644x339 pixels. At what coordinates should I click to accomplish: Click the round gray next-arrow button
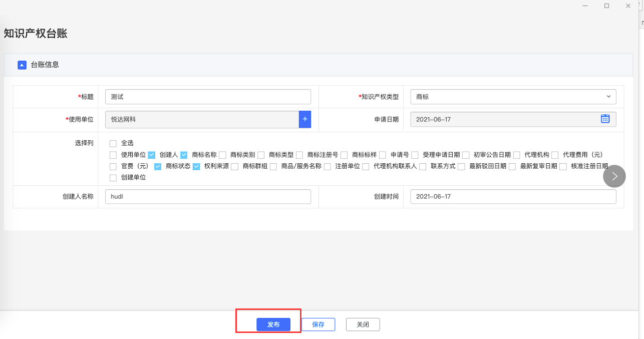tap(614, 176)
